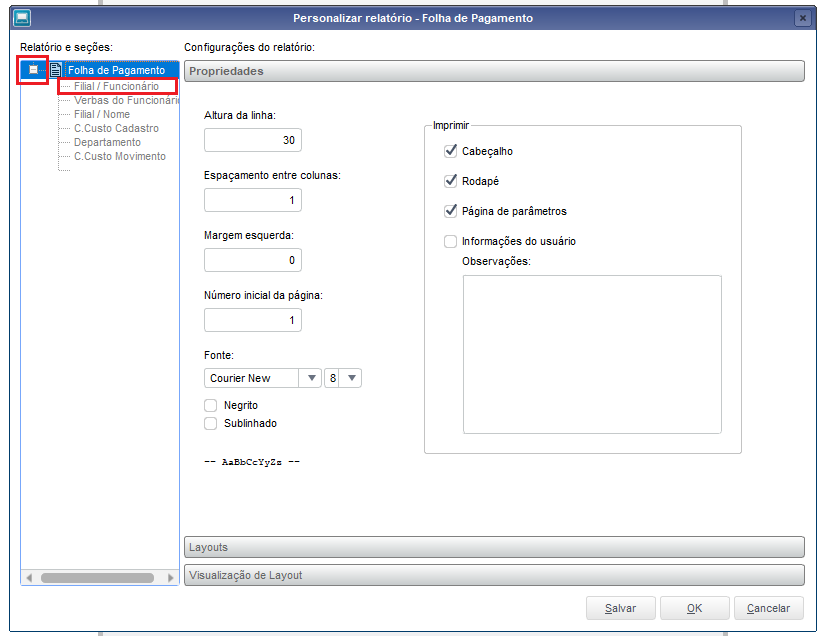Click the Salvar button

(621, 608)
